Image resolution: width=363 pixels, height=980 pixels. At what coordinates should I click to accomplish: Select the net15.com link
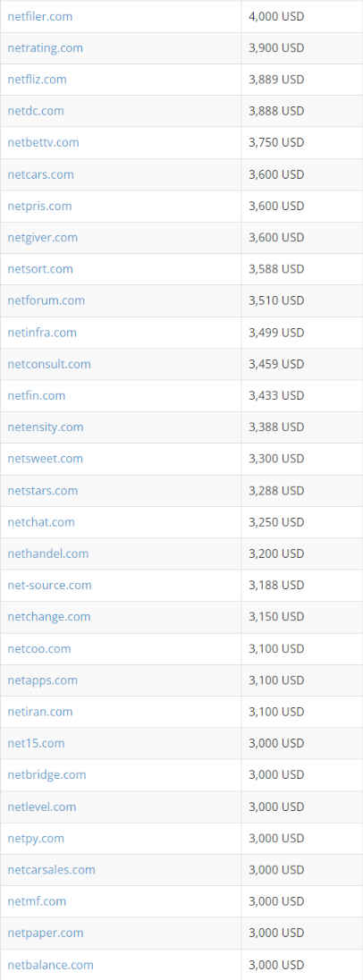[36, 743]
